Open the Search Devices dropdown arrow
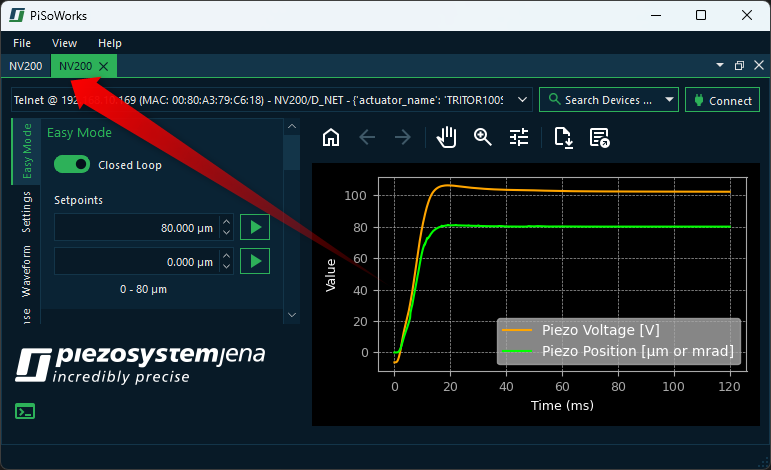The image size is (771, 470). point(667,100)
